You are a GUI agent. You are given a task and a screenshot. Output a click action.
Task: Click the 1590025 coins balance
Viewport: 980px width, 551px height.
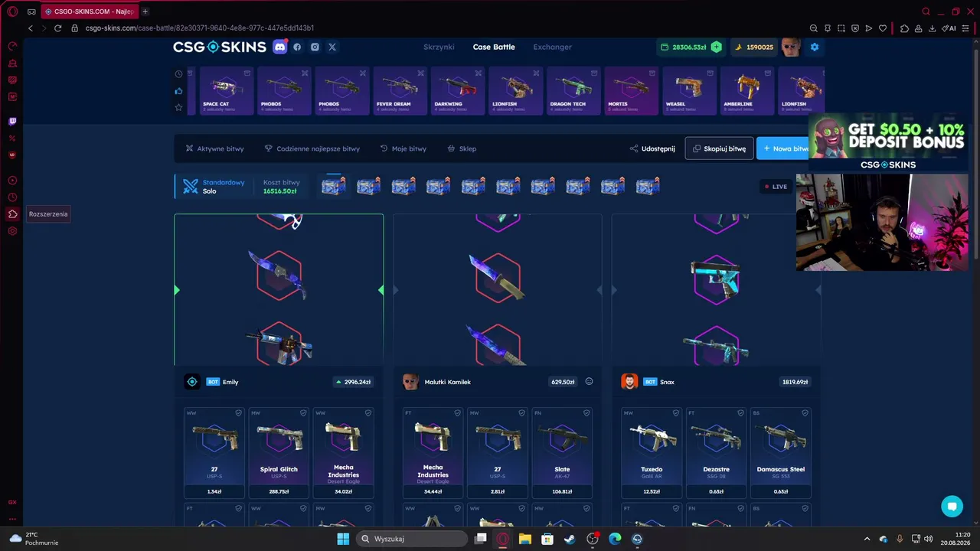[754, 47]
